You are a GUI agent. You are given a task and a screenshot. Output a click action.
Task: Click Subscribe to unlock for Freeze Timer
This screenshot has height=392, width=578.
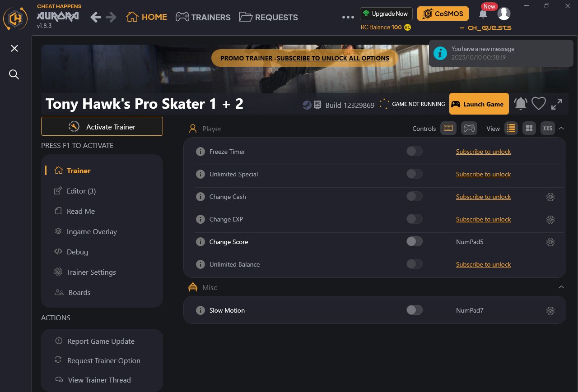(x=483, y=152)
